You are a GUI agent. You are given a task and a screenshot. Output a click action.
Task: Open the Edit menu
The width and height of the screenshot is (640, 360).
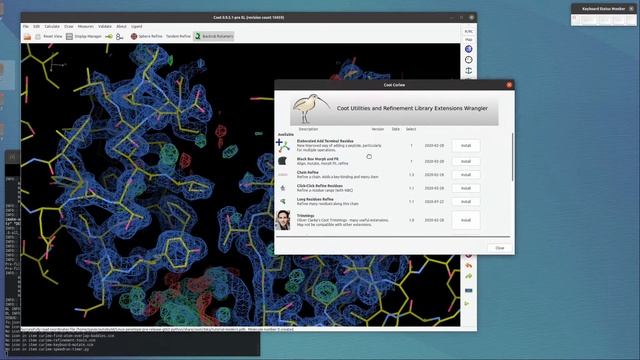click(x=36, y=27)
